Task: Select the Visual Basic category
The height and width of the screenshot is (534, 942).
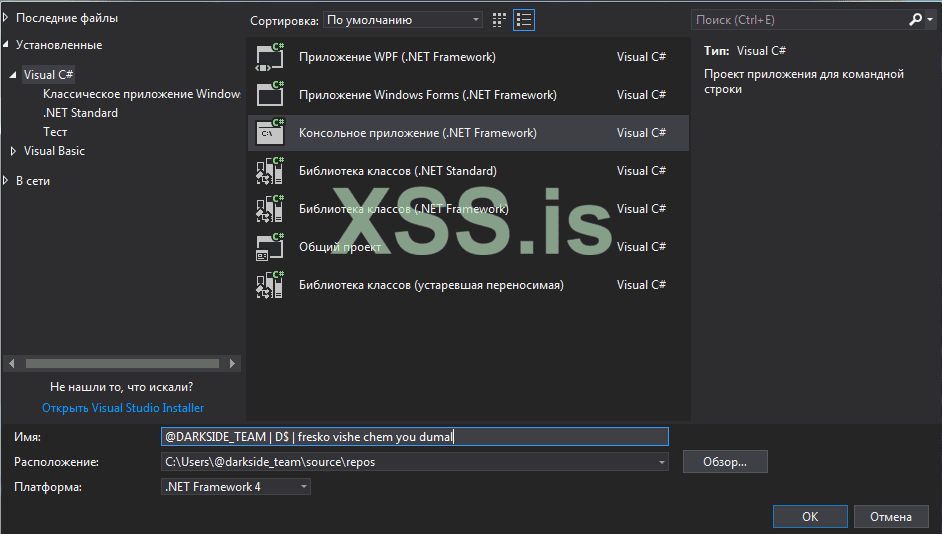Action: pyautogui.click(x=54, y=151)
